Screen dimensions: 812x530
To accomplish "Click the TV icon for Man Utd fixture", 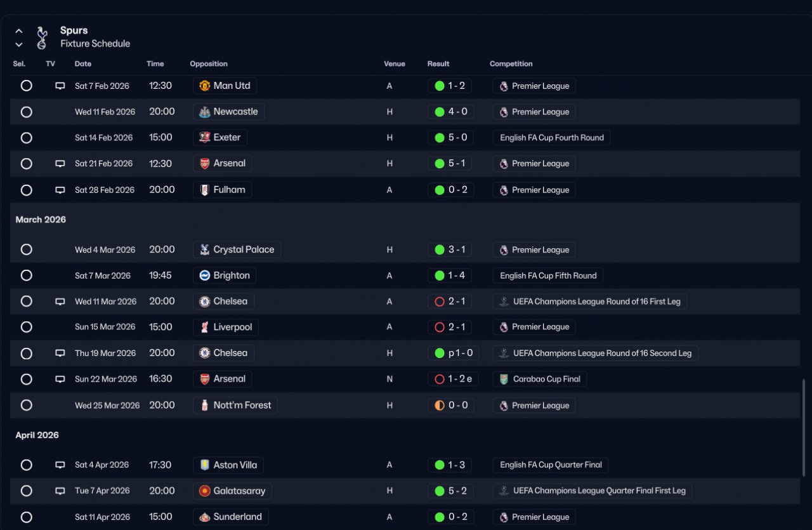I will click(x=60, y=86).
